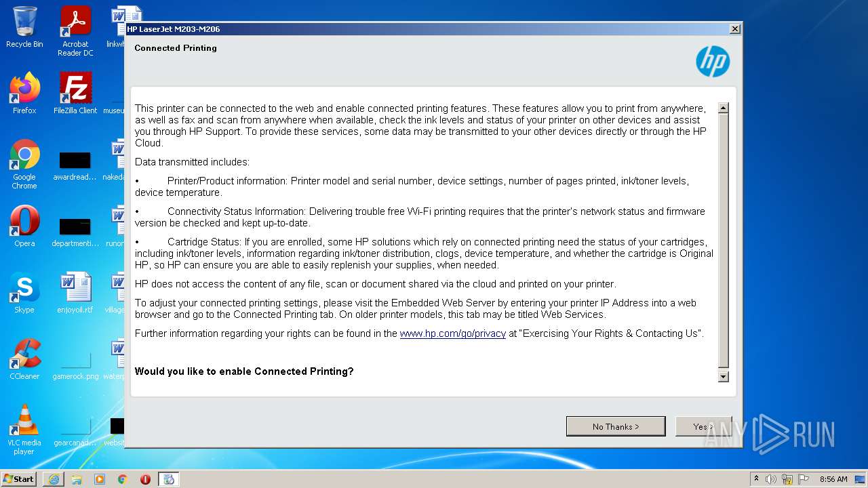Open the Recycle Bin desktop icon
The width and height of the screenshot is (868, 488).
click(x=24, y=27)
